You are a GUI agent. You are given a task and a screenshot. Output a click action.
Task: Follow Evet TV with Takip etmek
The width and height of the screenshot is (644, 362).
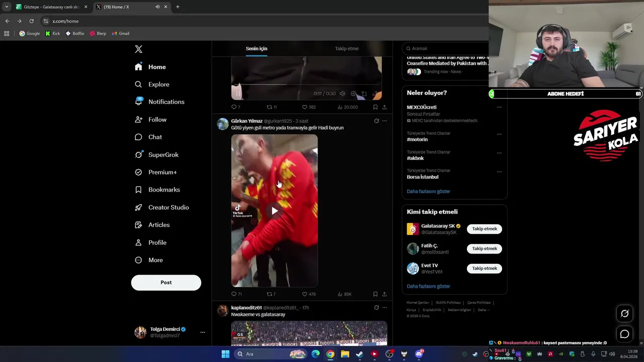pos(485,268)
